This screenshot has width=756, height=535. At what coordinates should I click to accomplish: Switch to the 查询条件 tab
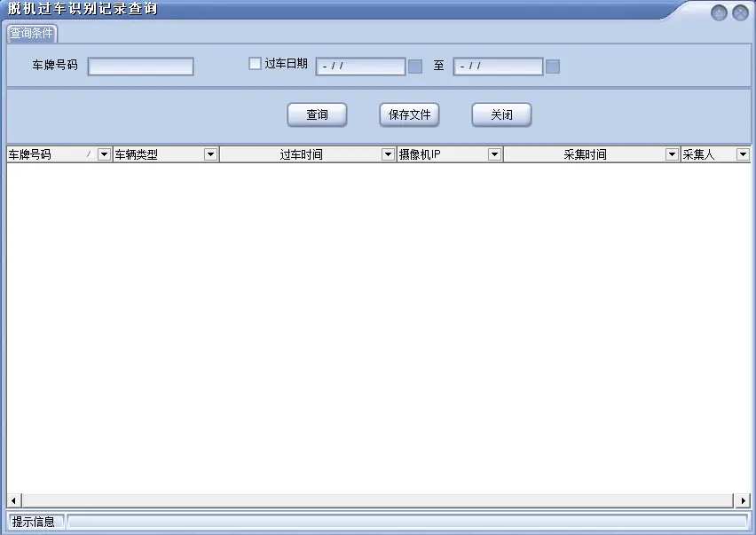click(x=32, y=34)
